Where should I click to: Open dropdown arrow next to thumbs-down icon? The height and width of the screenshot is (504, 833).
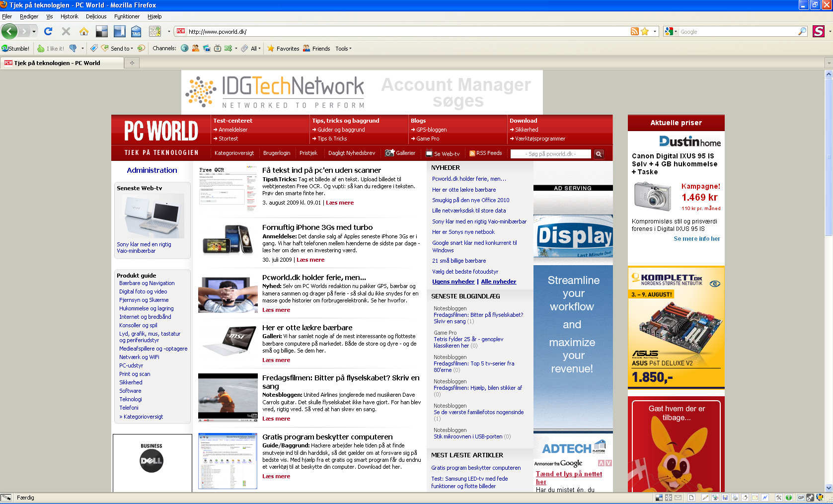coord(82,48)
